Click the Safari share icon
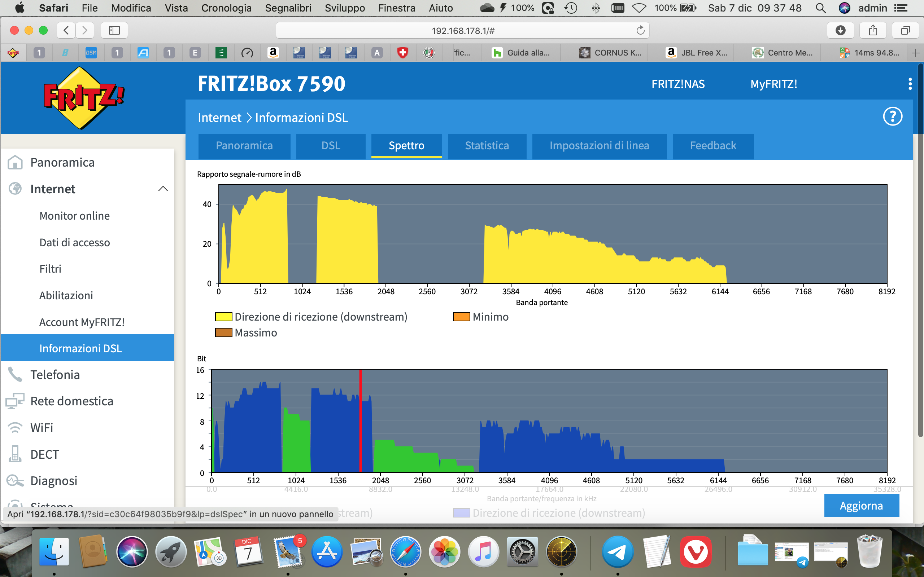 click(873, 30)
